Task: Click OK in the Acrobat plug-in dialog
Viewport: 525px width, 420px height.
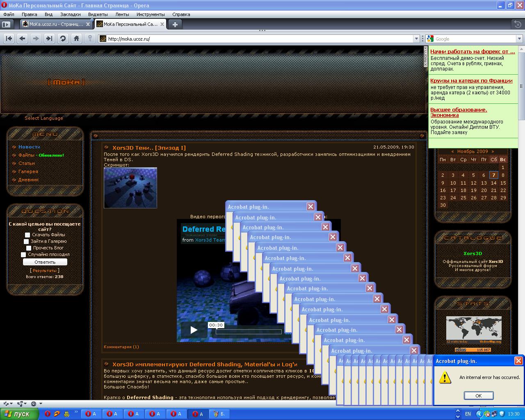Action: click(478, 396)
